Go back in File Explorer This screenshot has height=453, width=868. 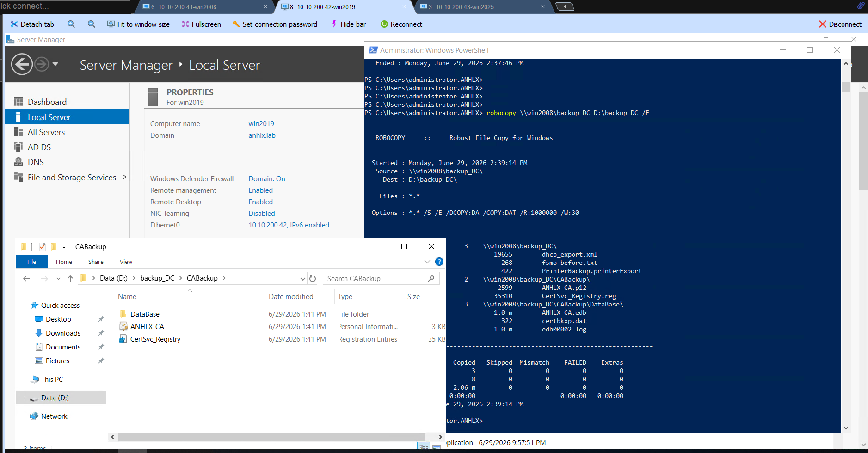(x=27, y=278)
